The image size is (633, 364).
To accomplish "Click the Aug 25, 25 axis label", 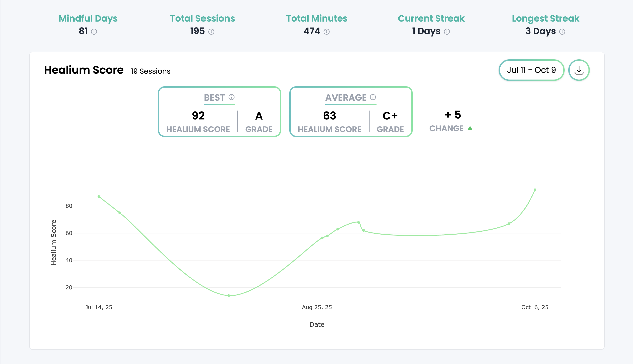I will [x=317, y=307].
